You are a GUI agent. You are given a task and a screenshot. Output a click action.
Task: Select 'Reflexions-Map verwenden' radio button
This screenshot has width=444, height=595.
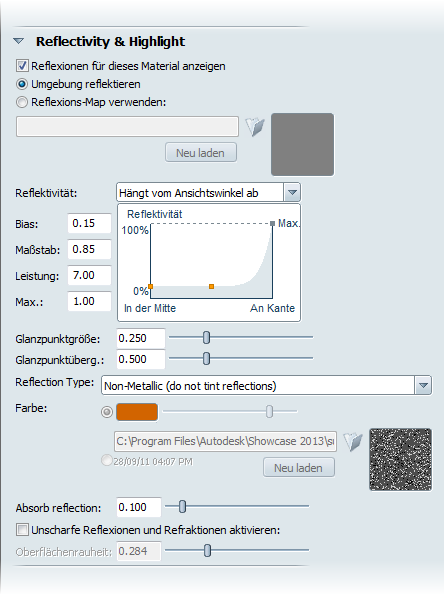pyautogui.click(x=22, y=102)
